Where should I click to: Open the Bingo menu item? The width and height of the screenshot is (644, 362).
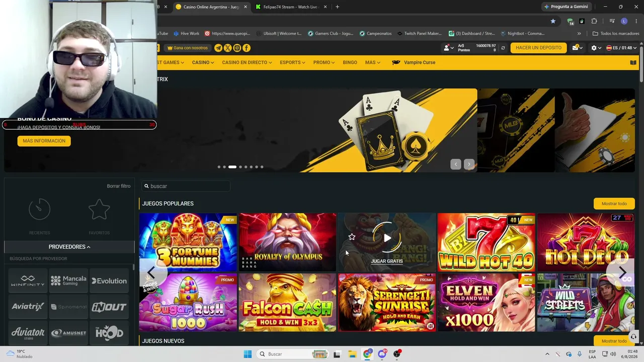(350, 62)
